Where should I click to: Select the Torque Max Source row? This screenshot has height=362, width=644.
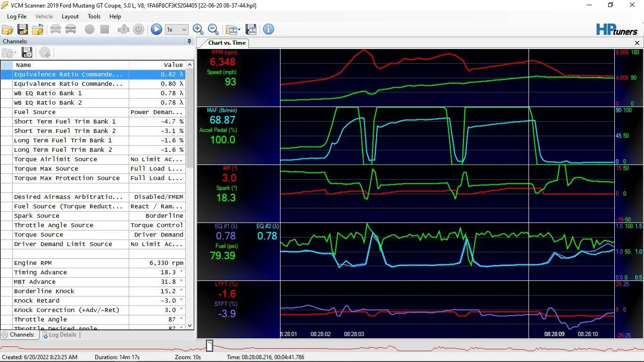(93, 169)
